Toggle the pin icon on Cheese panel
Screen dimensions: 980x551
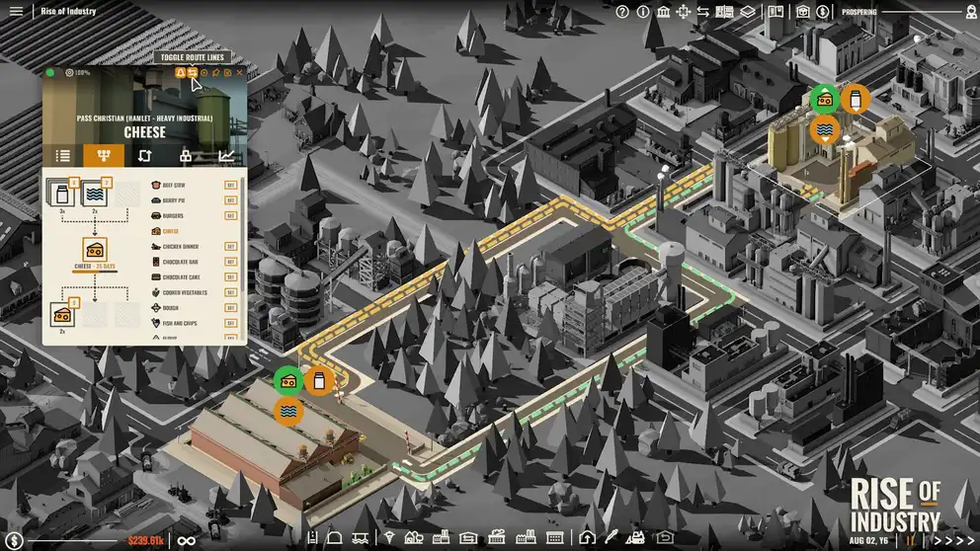215,73
